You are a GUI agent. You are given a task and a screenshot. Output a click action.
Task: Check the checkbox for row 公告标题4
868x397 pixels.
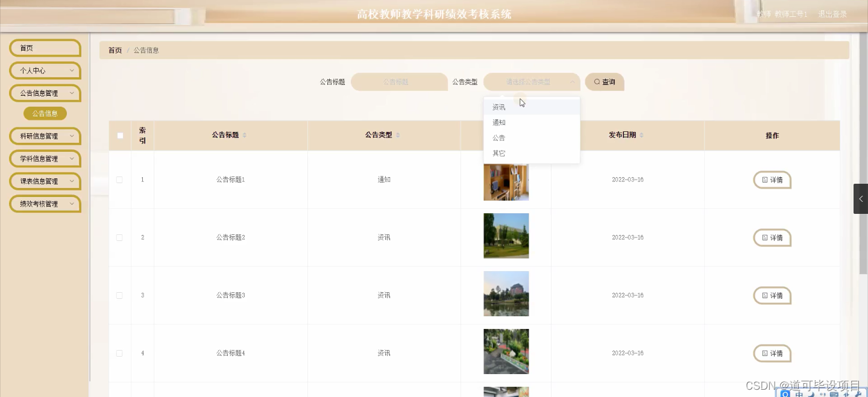pyautogui.click(x=119, y=354)
